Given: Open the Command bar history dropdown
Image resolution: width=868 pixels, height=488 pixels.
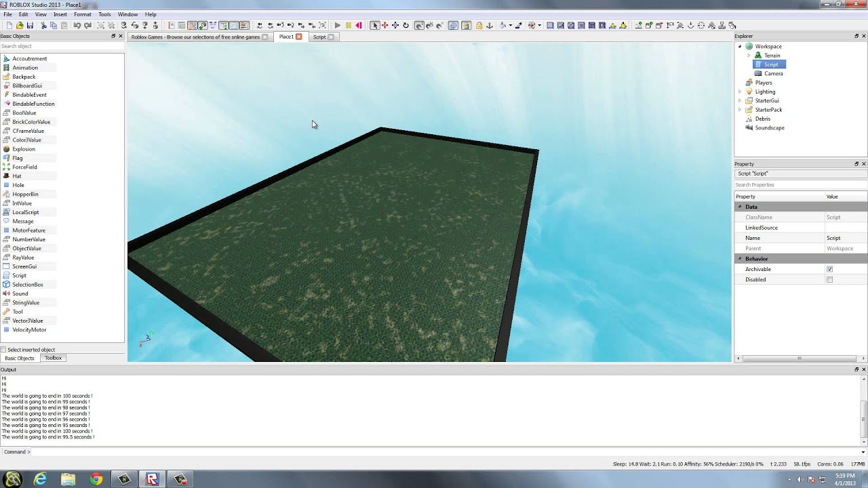Looking at the screenshot, I should tap(863, 452).
